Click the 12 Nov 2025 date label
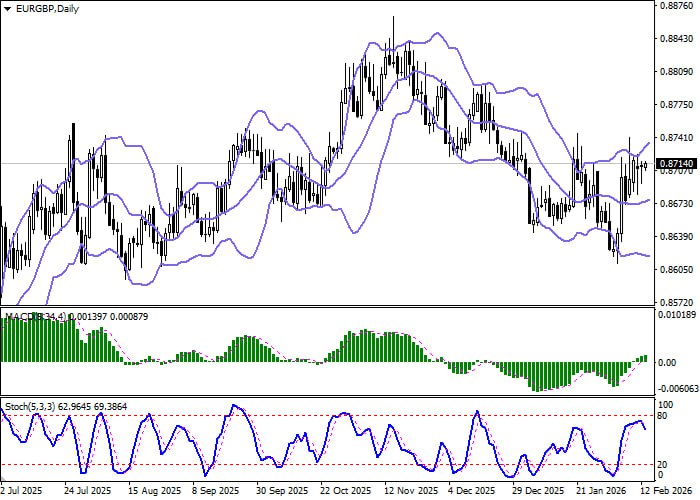 411,492
